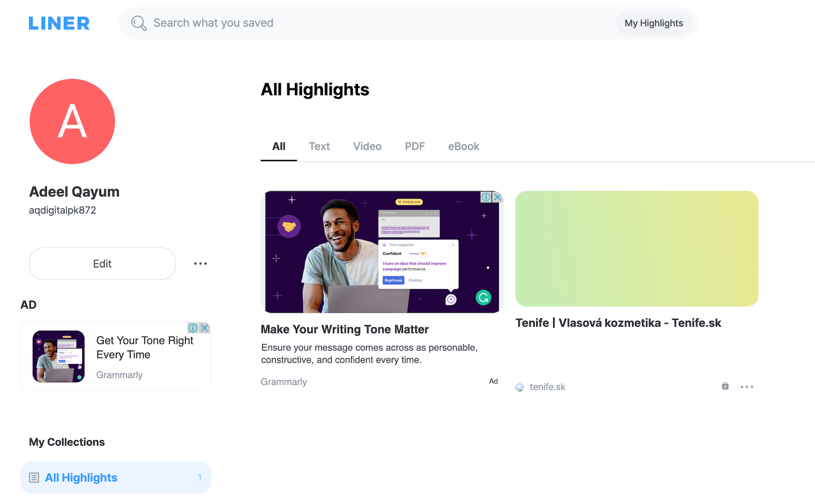Switch to the Video tab
This screenshot has width=815, height=504.
367,146
